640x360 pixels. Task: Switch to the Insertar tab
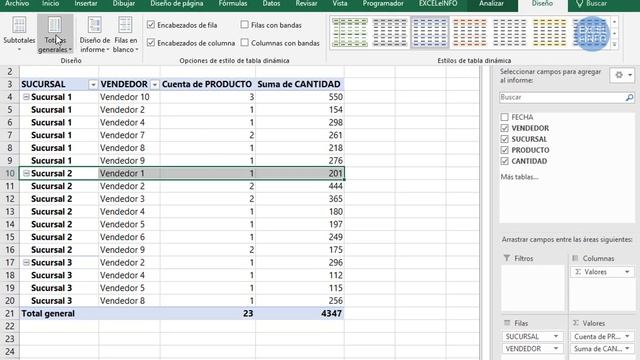[x=86, y=4]
